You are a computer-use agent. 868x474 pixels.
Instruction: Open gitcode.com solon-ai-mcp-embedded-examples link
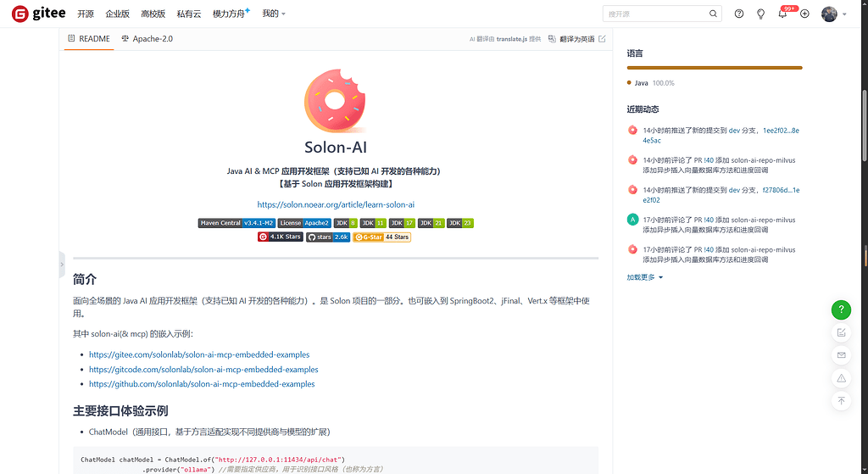[203, 370]
